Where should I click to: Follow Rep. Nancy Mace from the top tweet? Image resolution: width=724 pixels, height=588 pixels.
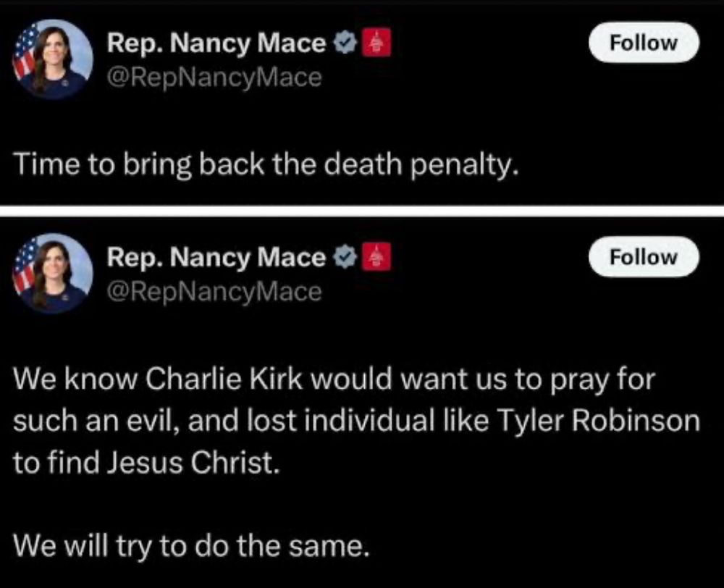(643, 41)
